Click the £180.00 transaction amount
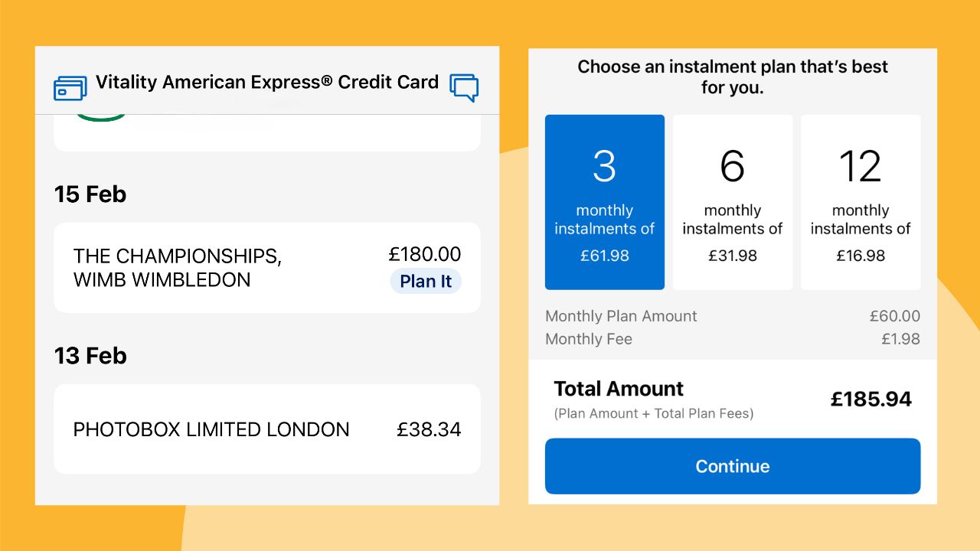This screenshot has height=551, width=980. (425, 254)
